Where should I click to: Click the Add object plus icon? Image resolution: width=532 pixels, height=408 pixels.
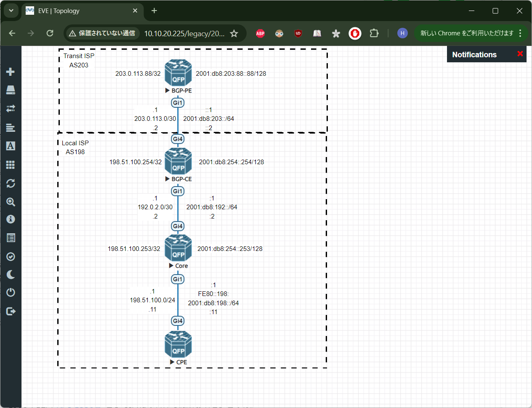click(x=11, y=72)
